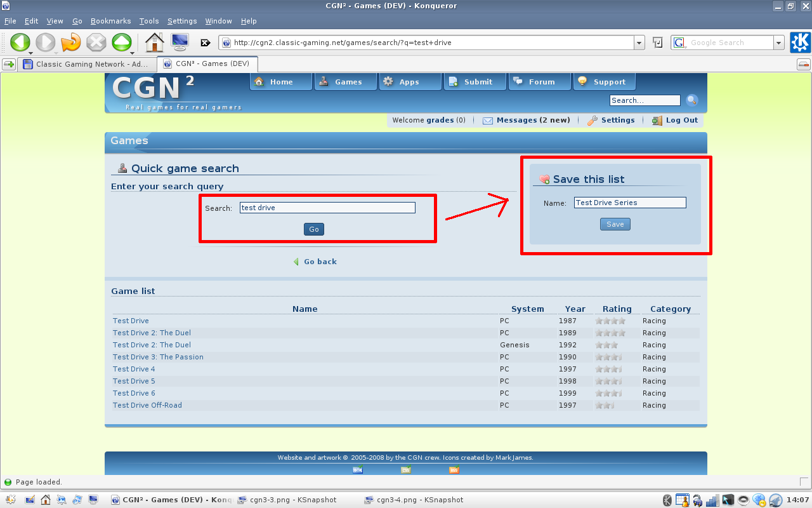Click the Name field with Test Drive Series
Image resolution: width=812 pixels, height=508 pixels.
coord(630,203)
